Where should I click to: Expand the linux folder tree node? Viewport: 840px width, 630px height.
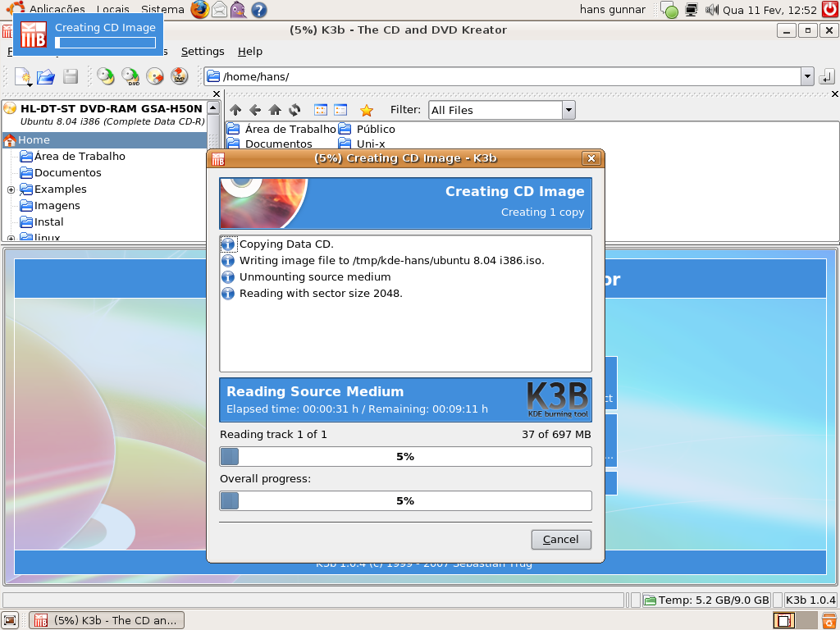click(x=11, y=238)
